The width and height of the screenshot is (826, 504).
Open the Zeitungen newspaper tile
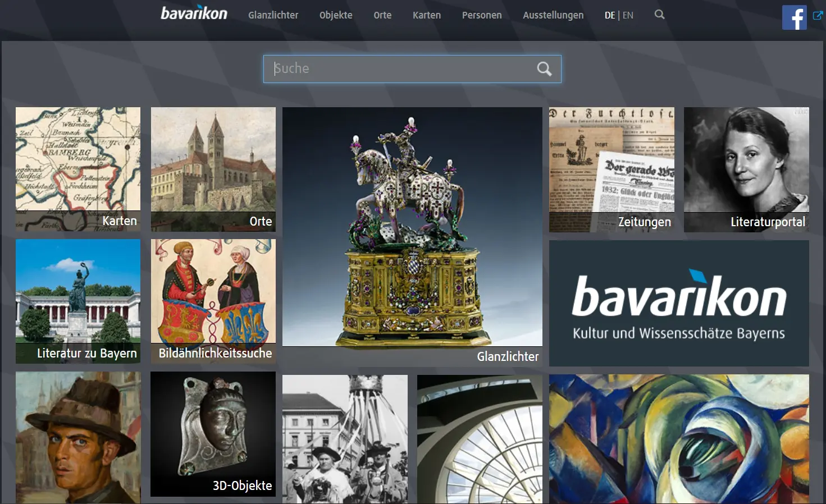[x=611, y=169]
